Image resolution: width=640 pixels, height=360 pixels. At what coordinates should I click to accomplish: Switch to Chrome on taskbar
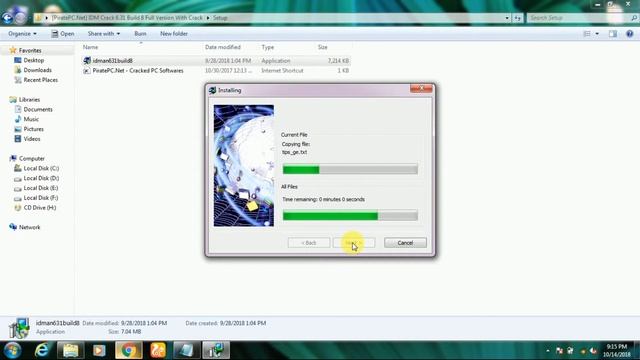click(129, 350)
